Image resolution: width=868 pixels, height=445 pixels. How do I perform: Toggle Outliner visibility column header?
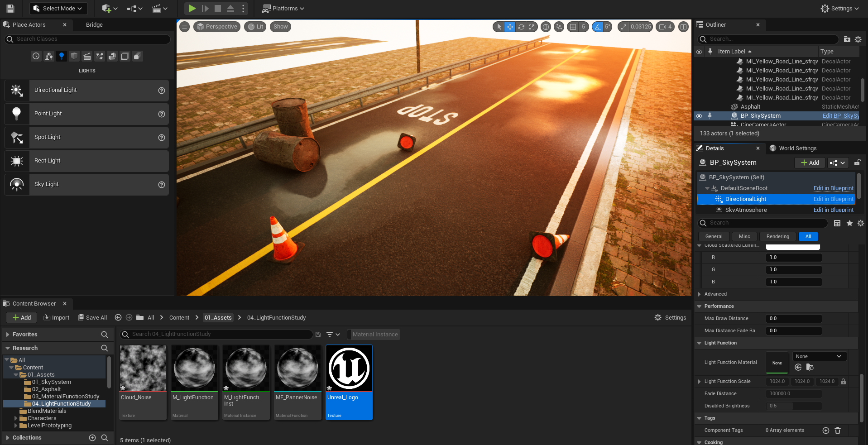tap(699, 52)
